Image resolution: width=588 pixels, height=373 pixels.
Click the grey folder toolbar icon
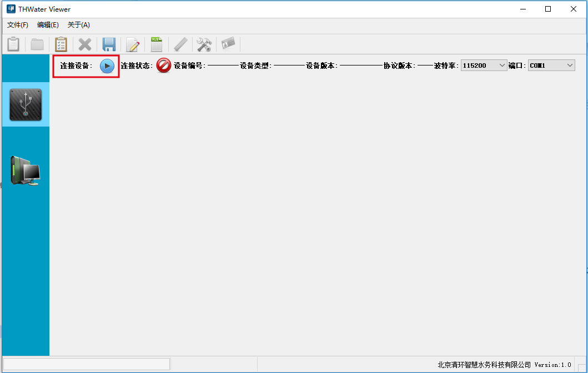coord(37,44)
